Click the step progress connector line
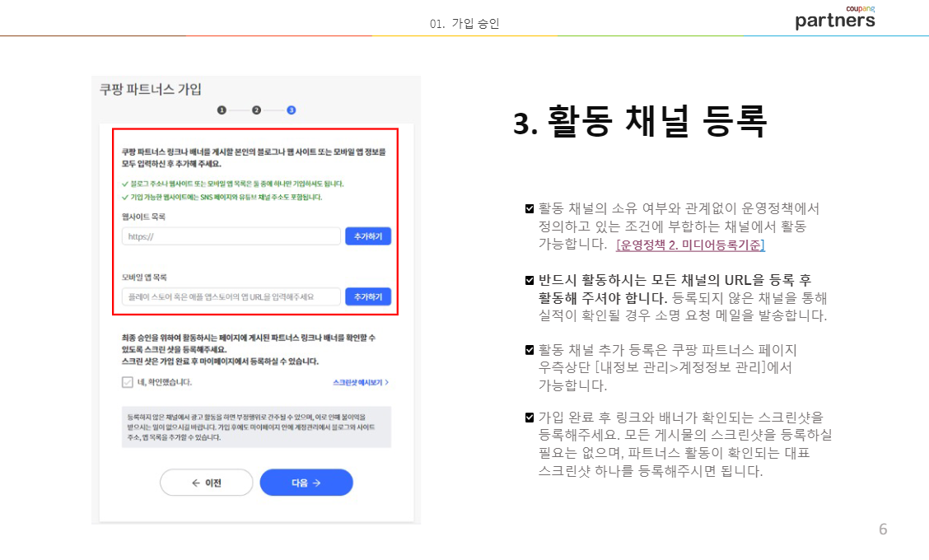This screenshot has height=560, width=929. (239, 110)
